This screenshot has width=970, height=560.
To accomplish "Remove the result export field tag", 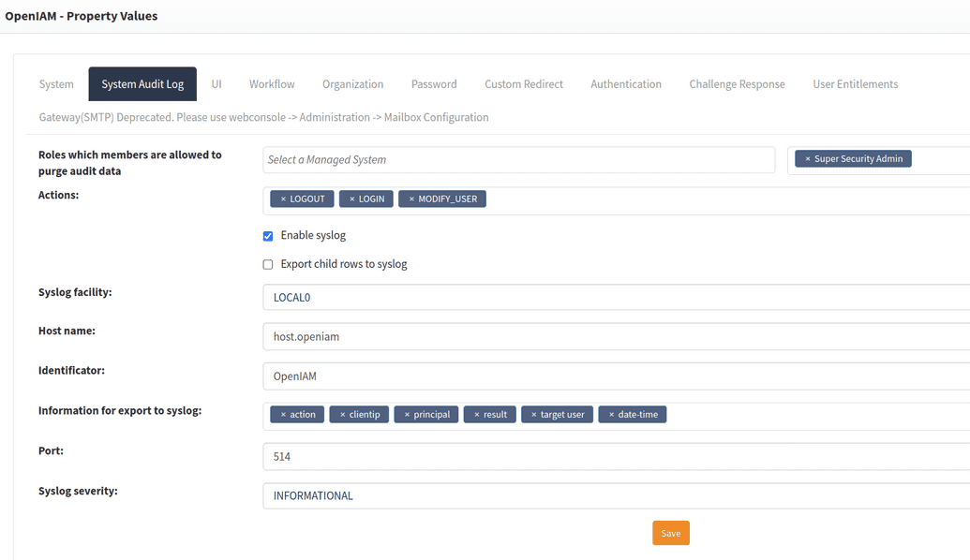I will point(476,414).
